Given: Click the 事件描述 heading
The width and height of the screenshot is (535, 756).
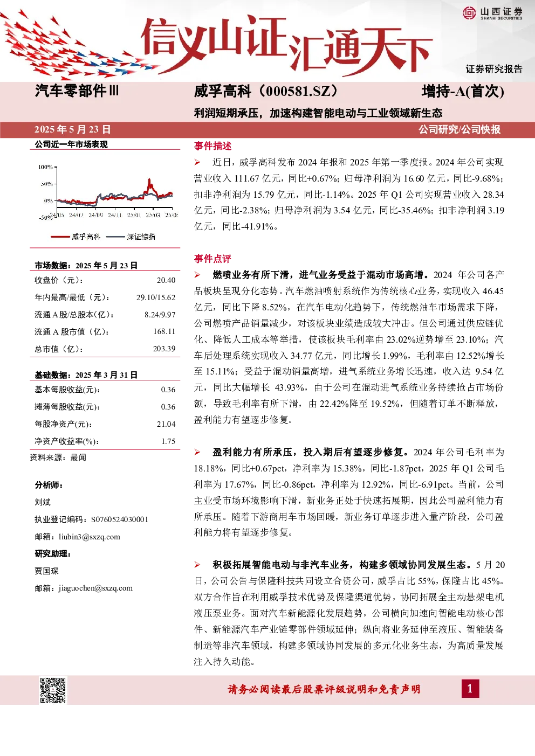Looking at the screenshot, I should pos(212,146).
